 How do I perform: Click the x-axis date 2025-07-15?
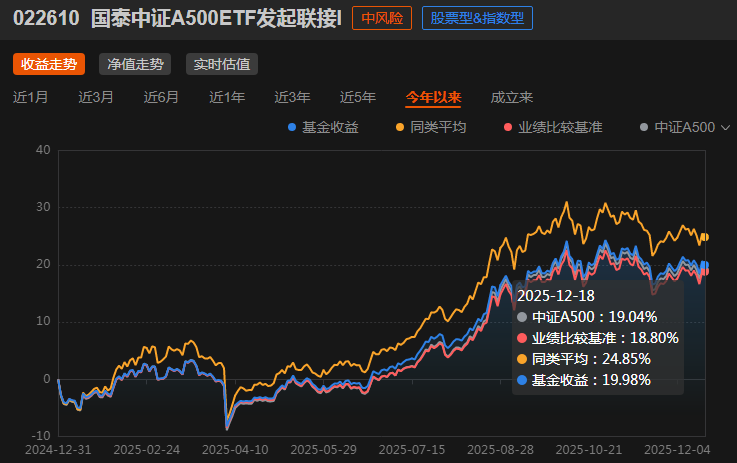412,450
